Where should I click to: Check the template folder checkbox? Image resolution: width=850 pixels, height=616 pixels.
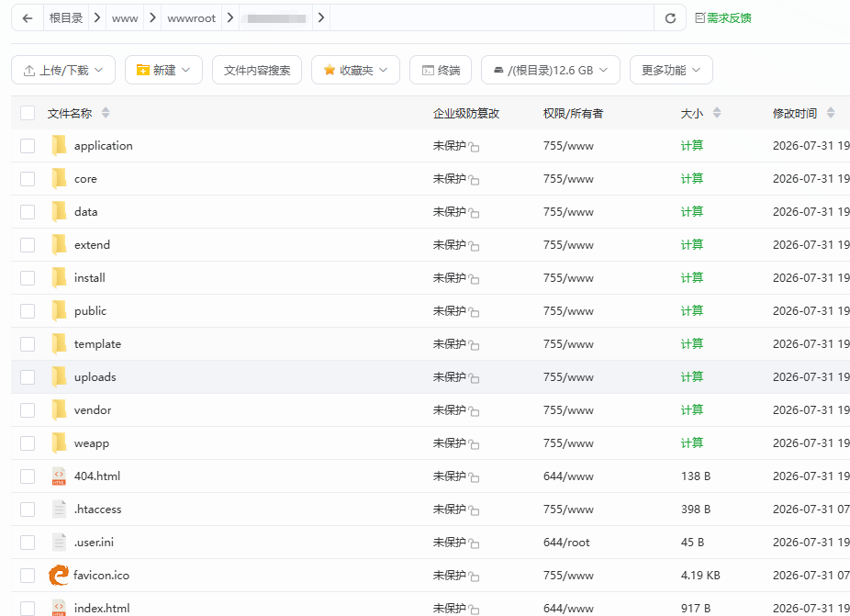coord(28,344)
